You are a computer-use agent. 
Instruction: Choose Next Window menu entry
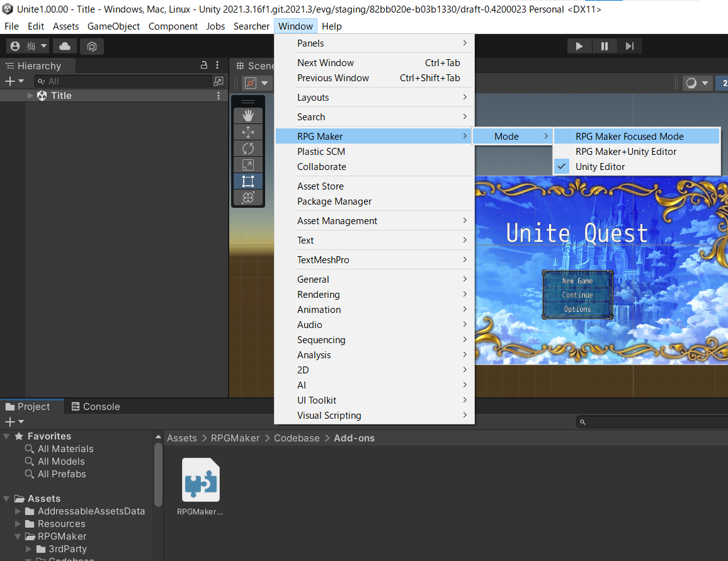[375, 62]
